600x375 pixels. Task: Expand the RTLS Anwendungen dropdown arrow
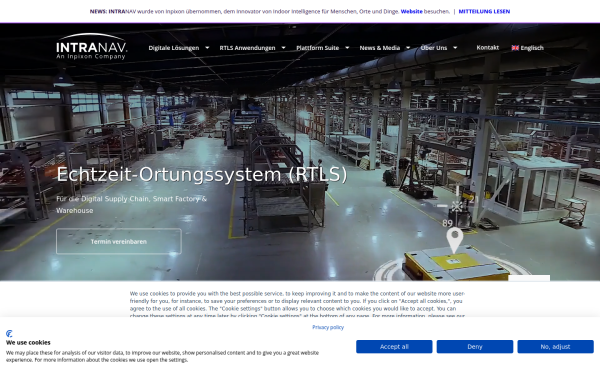284,48
